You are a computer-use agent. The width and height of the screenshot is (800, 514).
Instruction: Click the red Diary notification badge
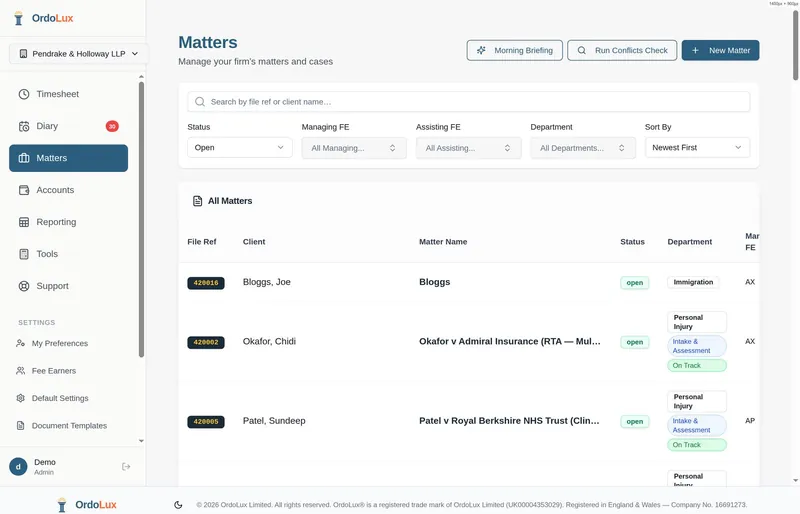point(112,126)
